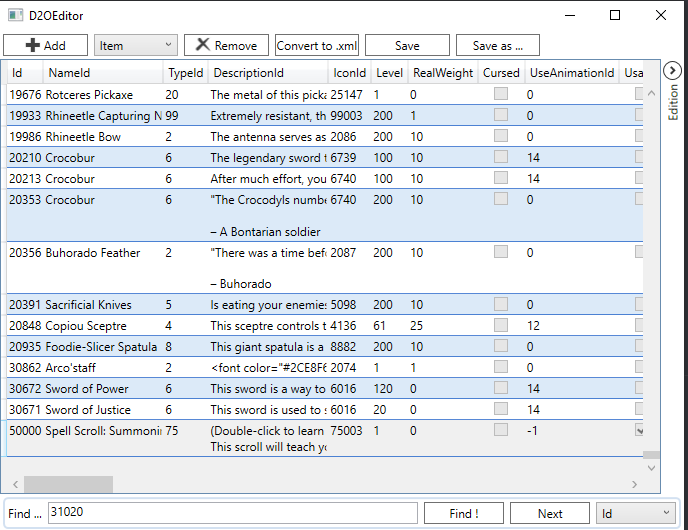Open the Item type dropdown
The width and height of the screenshot is (688, 530).
coord(136,45)
